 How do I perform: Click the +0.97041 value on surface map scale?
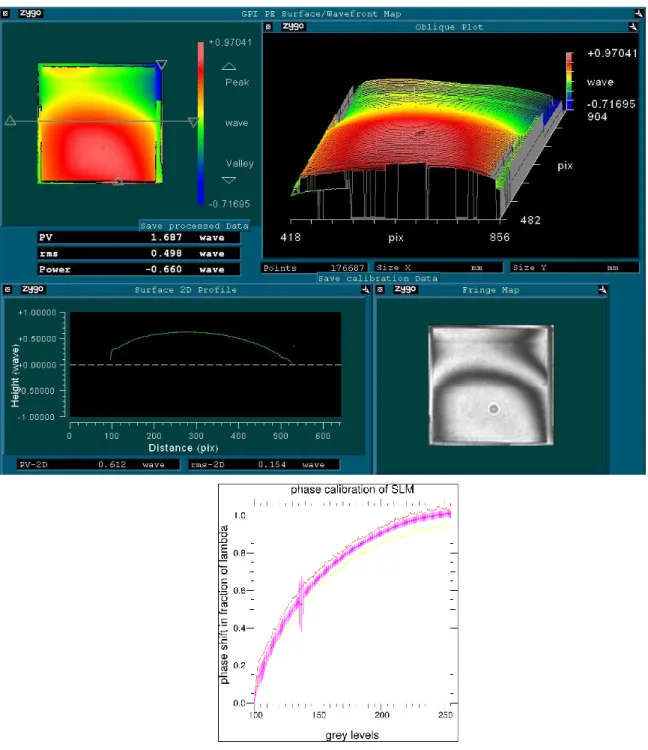[x=230, y=42]
